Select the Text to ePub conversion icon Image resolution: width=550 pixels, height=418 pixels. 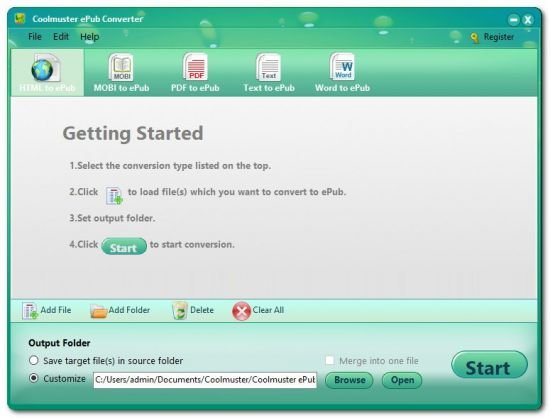coord(268,67)
